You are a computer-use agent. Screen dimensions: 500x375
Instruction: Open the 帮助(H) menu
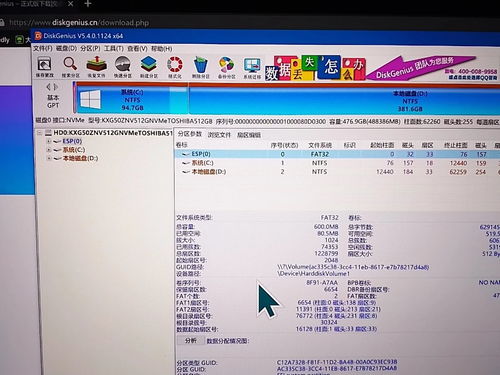[x=162, y=49]
